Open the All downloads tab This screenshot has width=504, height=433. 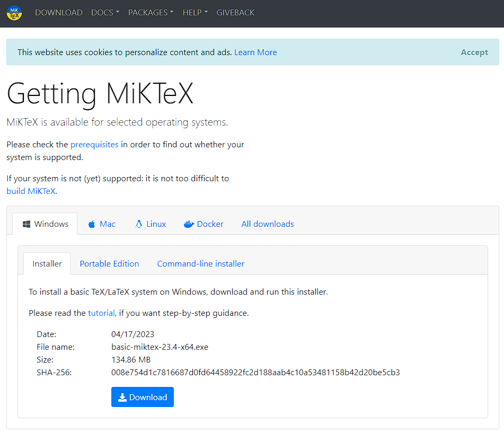[268, 224]
